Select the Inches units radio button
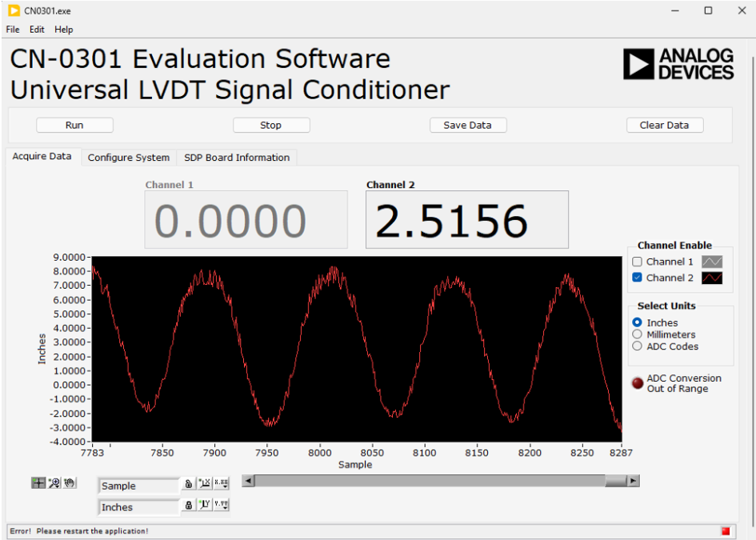This screenshot has height=540, width=756. pos(638,322)
